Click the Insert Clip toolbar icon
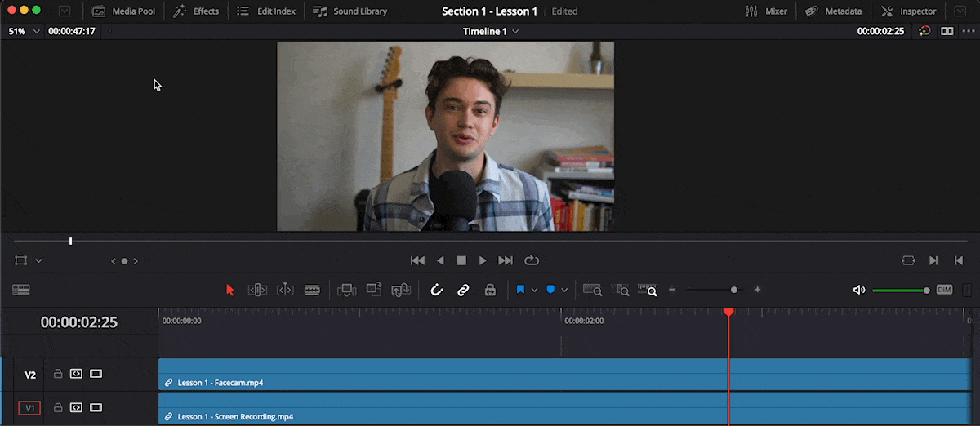This screenshot has width=980, height=426. (347, 290)
